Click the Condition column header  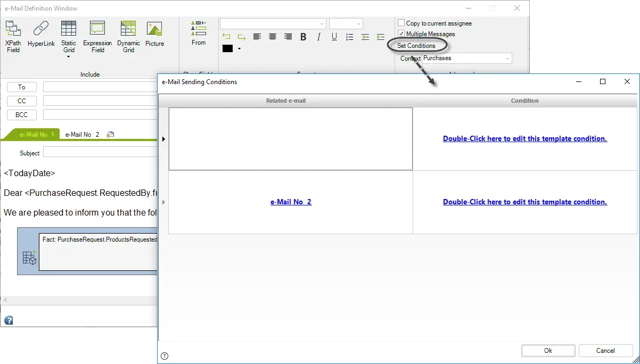pyautogui.click(x=525, y=101)
